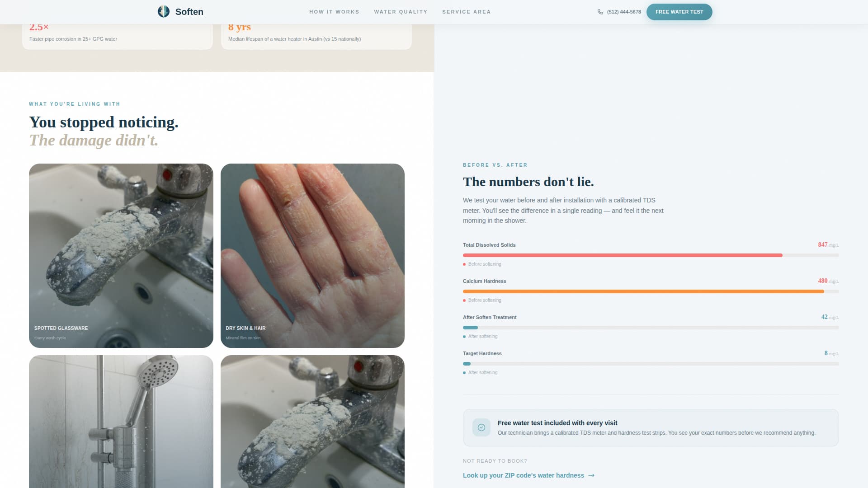Click the 'What You're Living With' label
Image resolution: width=868 pixels, height=488 pixels.
click(x=75, y=104)
